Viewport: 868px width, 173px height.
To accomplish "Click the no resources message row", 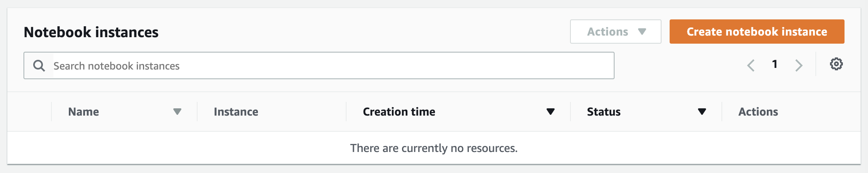I will click(434, 148).
